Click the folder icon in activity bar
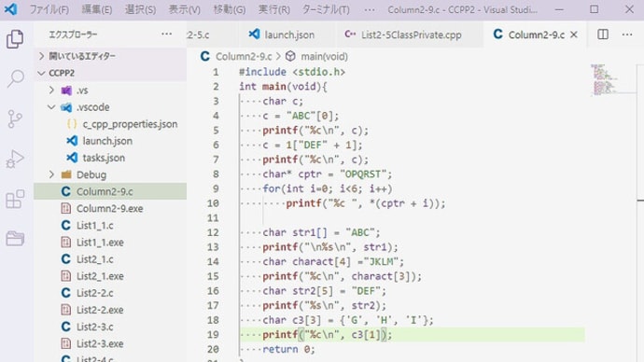Screen dimensions: 644x362 click(x=15, y=238)
